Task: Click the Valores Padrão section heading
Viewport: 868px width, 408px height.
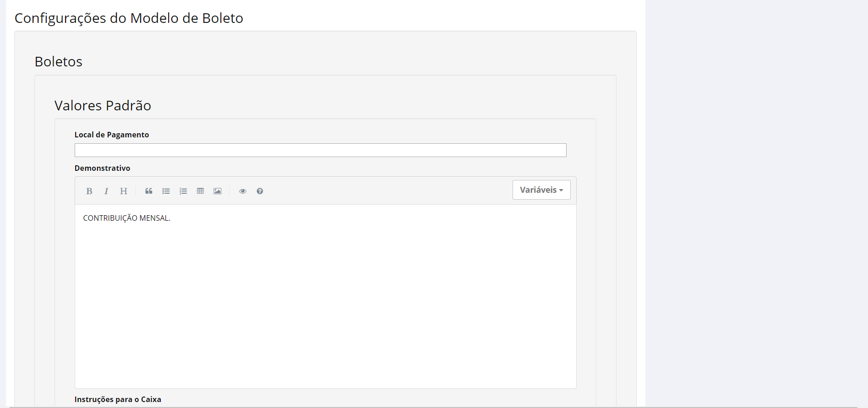Action: (x=103, y=105)
